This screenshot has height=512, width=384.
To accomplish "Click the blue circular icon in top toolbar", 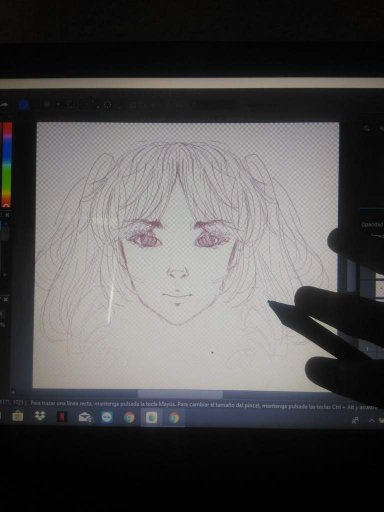I will (23, 105).
